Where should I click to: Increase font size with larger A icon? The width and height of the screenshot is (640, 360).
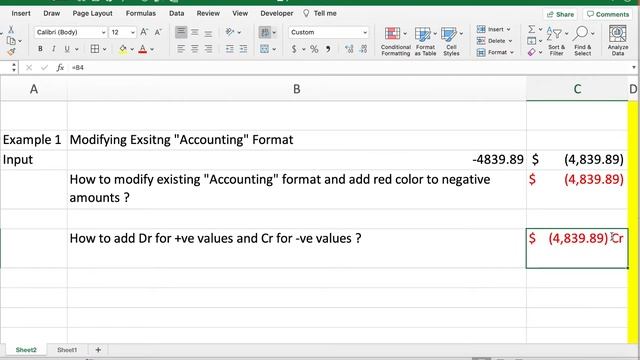[144, 32]
